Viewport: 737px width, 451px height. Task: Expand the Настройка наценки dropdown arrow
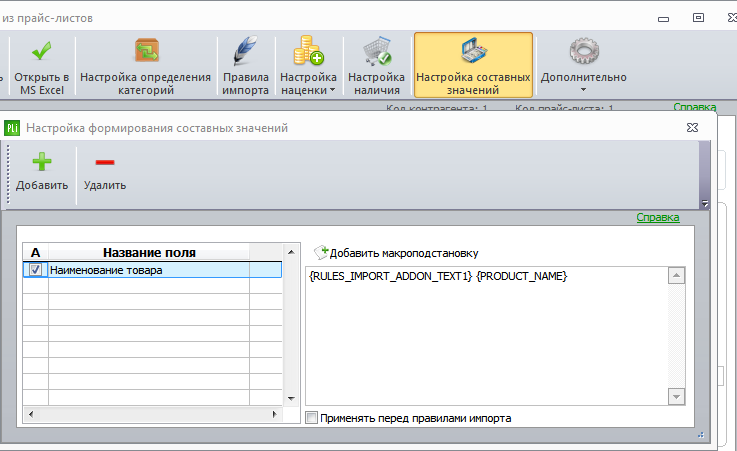click(332, 90)
